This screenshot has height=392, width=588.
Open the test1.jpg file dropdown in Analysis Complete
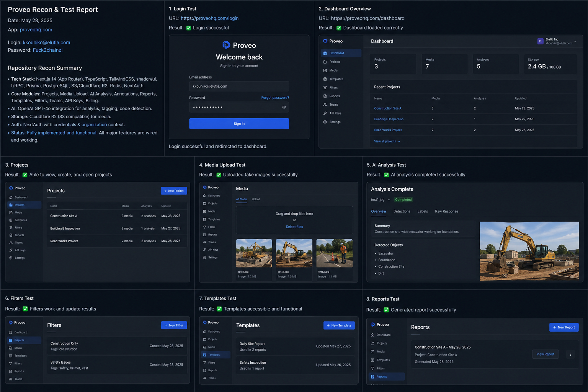coord(389,200)
